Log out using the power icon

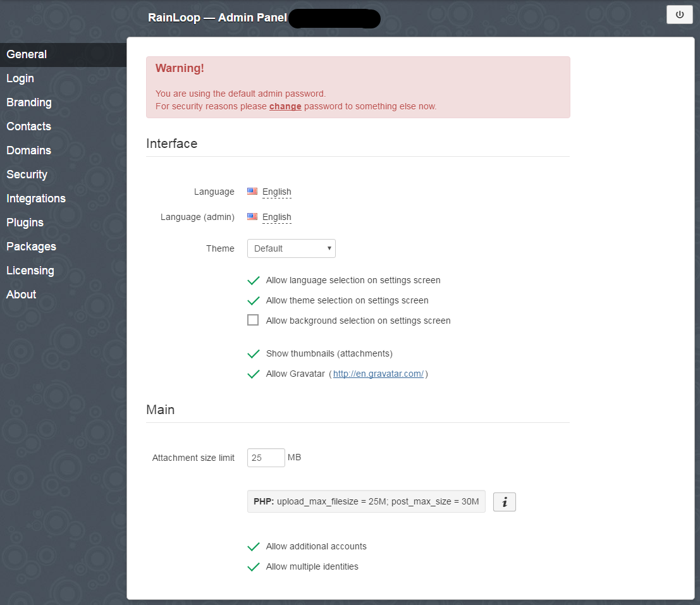(679, 14)
